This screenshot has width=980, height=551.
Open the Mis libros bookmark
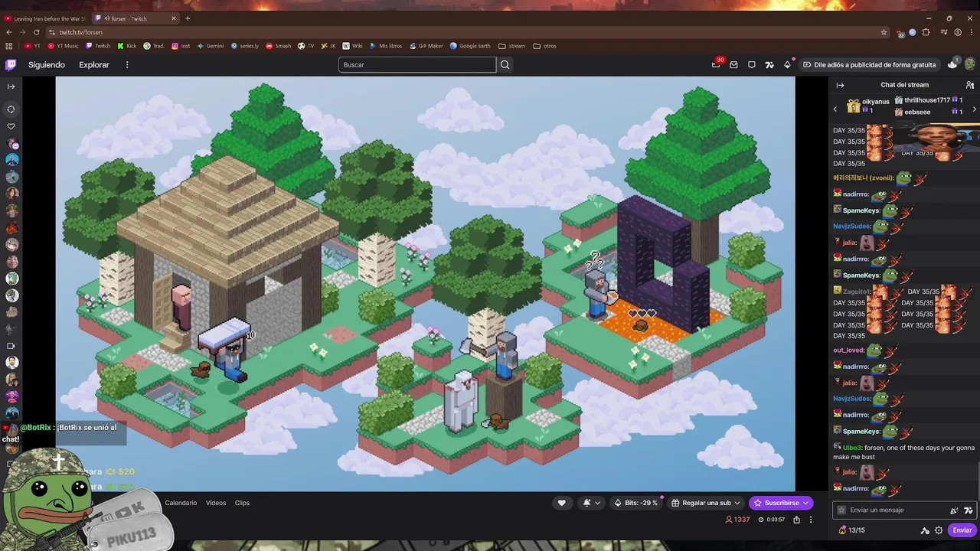[x=386, y=46]
